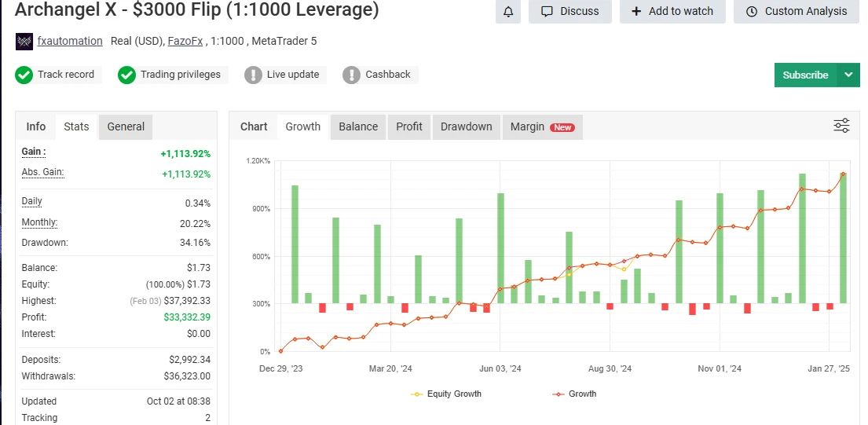
Task: Click the notification bell icon
Action: pos(507,11)
